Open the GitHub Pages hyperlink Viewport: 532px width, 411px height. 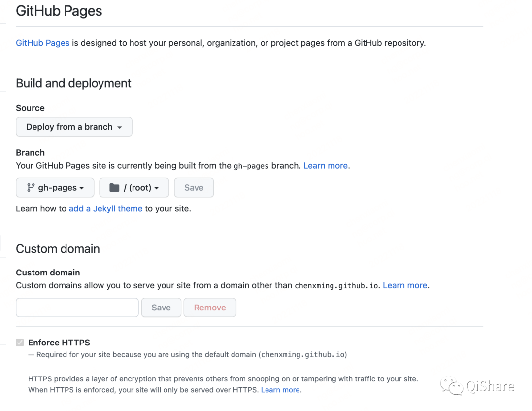pyautogui.click(x=42, y=43)
